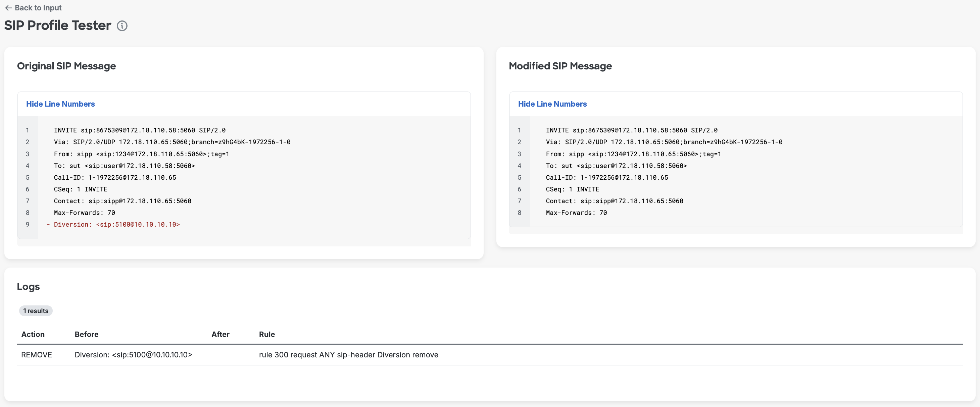Click the back arrow icon
The image size is (980, 407).
point(8,8)
